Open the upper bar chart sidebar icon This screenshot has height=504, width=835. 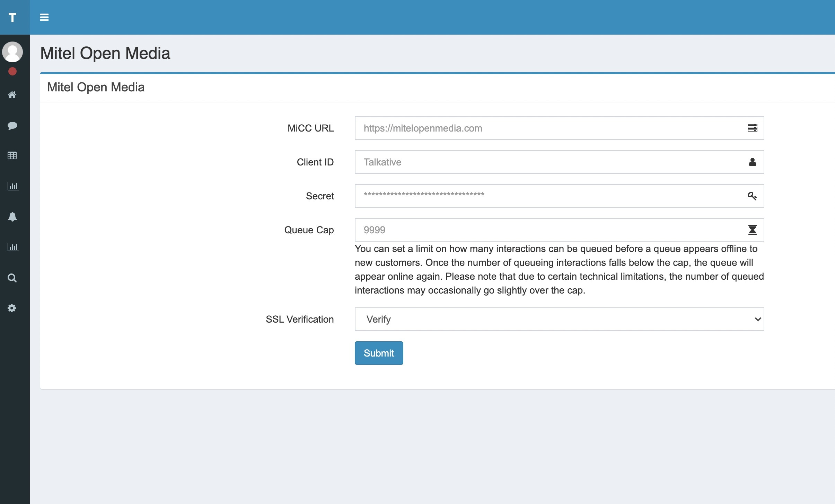(13, 186)
